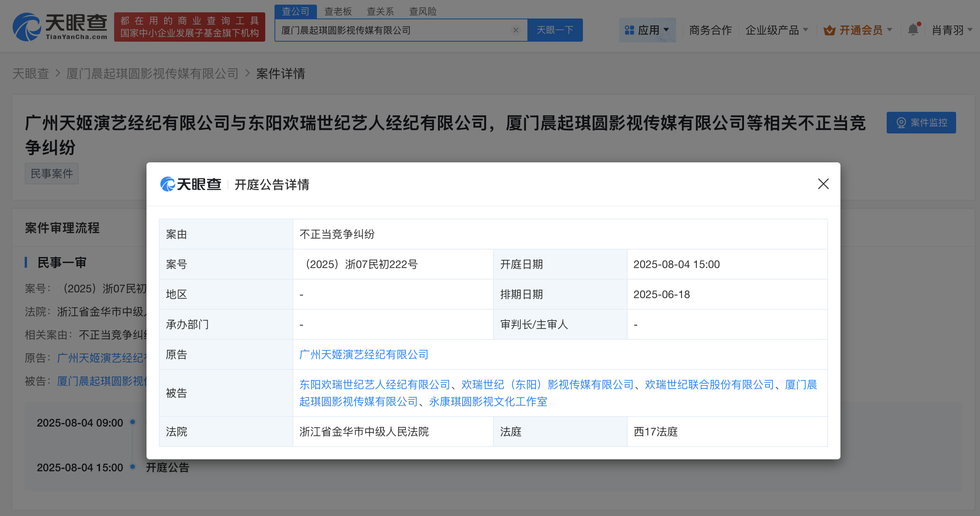Open the notification bell
Screen dimensions: 980x516
click(913, 29)
